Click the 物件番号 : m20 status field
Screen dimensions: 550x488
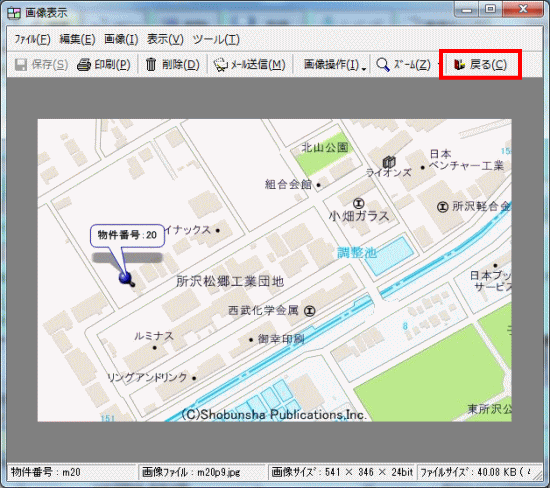[72, 472]
